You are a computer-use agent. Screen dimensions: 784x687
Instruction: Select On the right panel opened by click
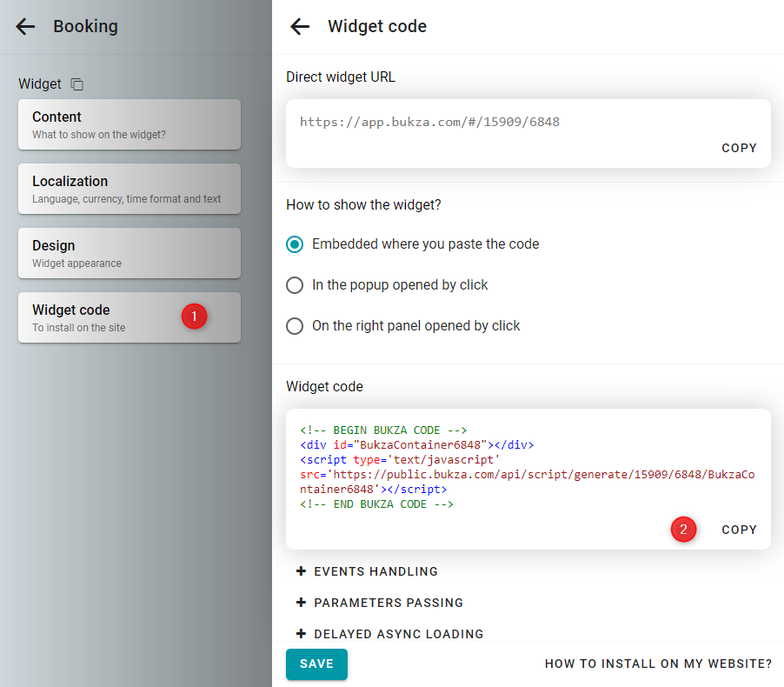point(296,326)
